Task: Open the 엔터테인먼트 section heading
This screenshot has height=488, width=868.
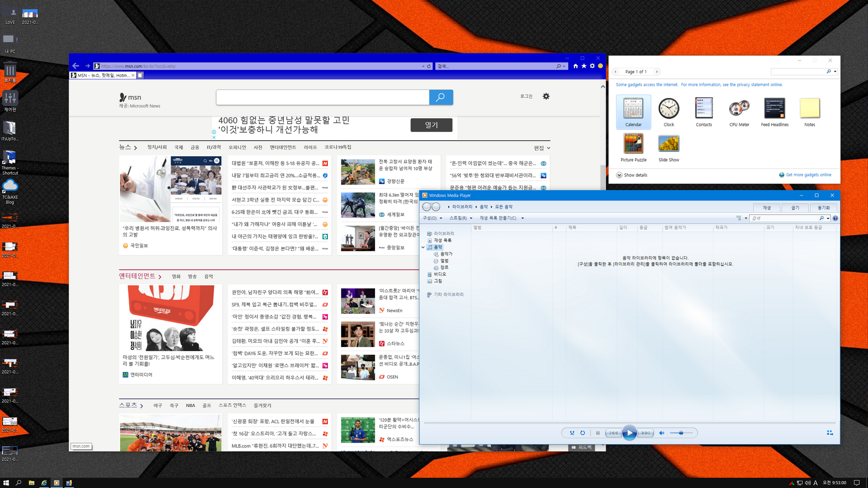Action: (x=140, y=276)
